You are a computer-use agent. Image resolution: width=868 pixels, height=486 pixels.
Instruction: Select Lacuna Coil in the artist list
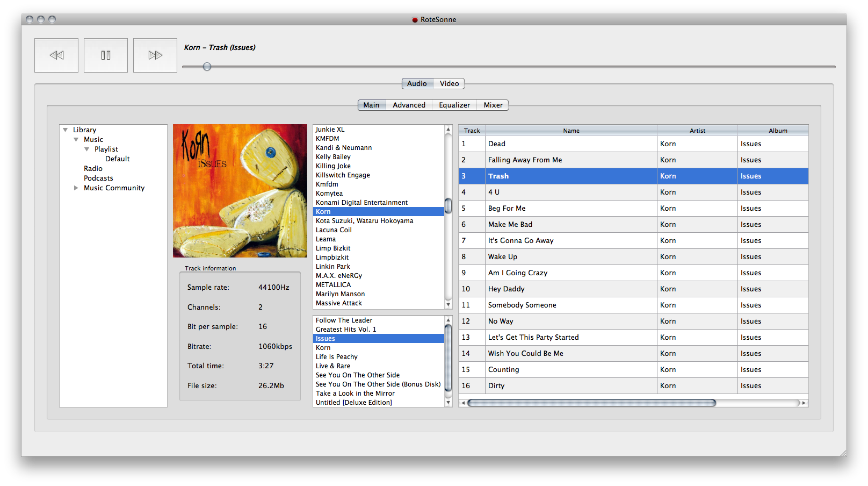[379, 230]
